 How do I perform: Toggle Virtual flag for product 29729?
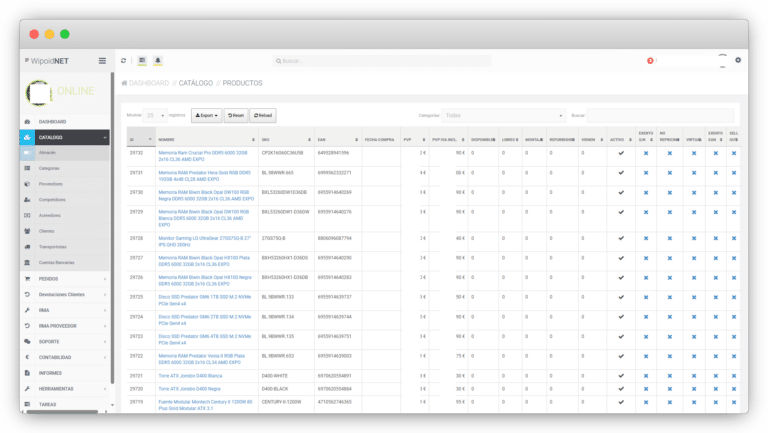694,212
